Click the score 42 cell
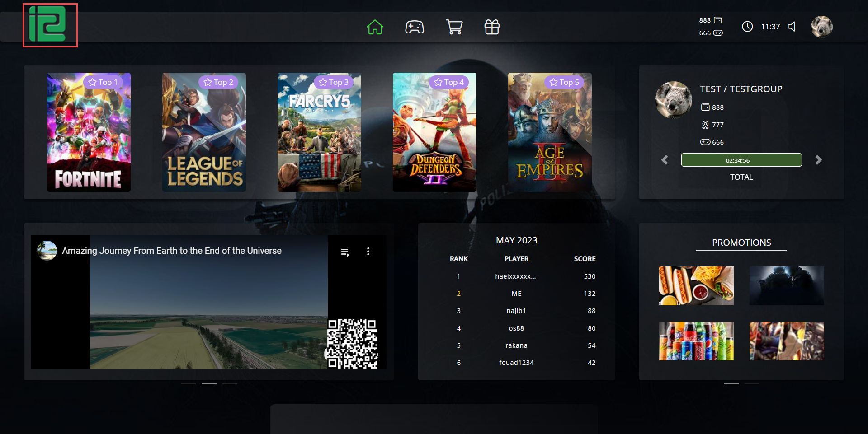 coord(591,363)
